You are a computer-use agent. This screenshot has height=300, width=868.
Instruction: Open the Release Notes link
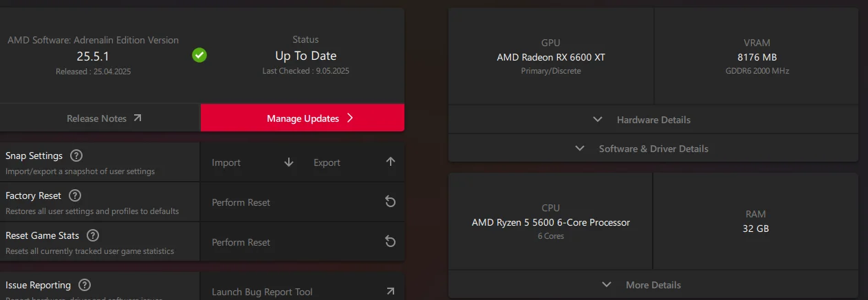(103, 118)
